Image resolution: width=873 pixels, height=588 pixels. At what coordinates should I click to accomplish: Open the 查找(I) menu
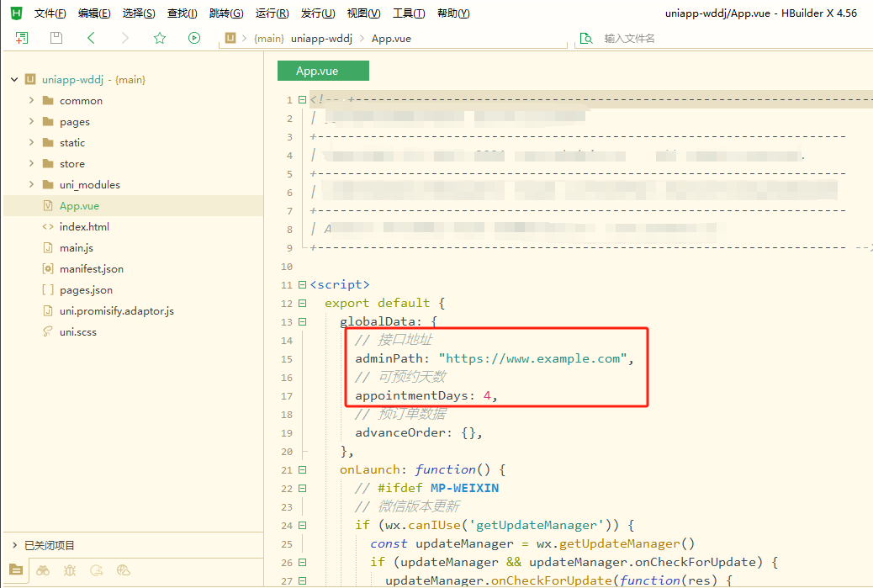182,13
